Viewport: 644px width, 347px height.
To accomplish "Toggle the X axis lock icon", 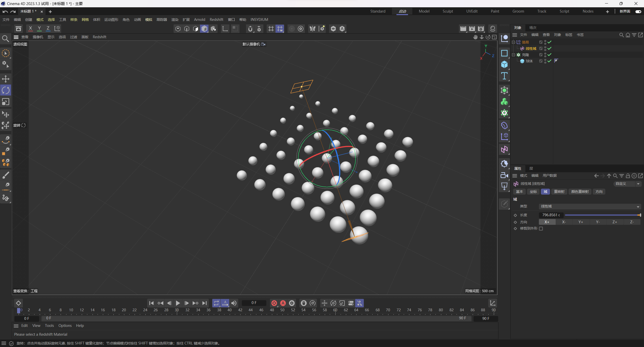I will point(30,29).
